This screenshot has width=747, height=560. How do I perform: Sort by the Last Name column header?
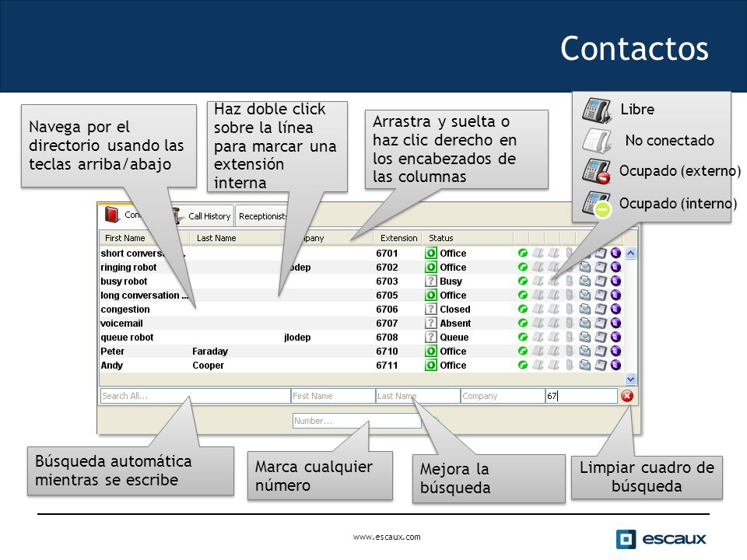pos(216,238)
